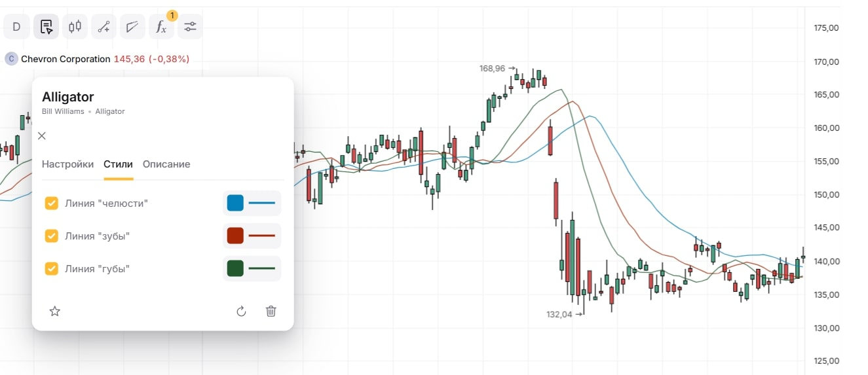Uncheck the Линия "челюсти" checkbox
Screen dimensions: 868x375
pyautogui.click(x=52, y=204)
